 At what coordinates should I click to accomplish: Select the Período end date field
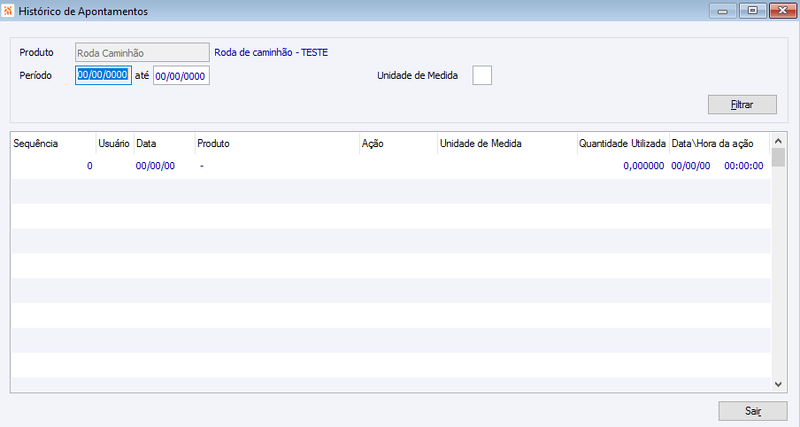(x=181, y=76)
